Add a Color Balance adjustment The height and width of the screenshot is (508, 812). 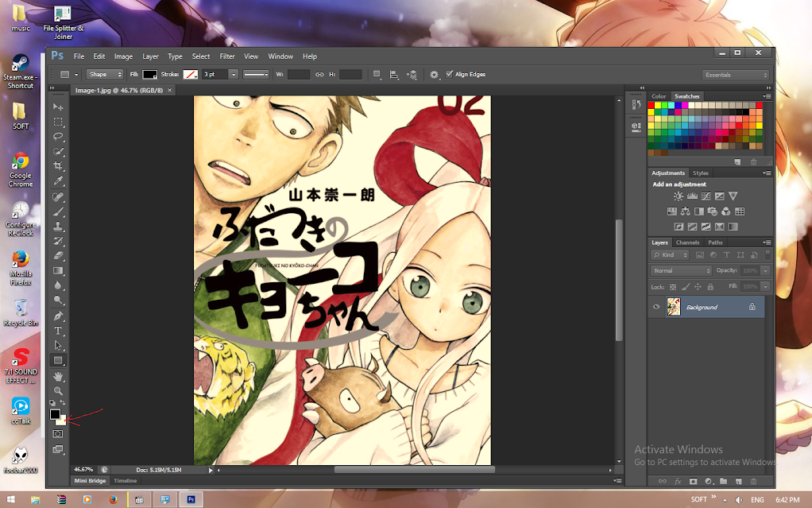click(685, 211)
